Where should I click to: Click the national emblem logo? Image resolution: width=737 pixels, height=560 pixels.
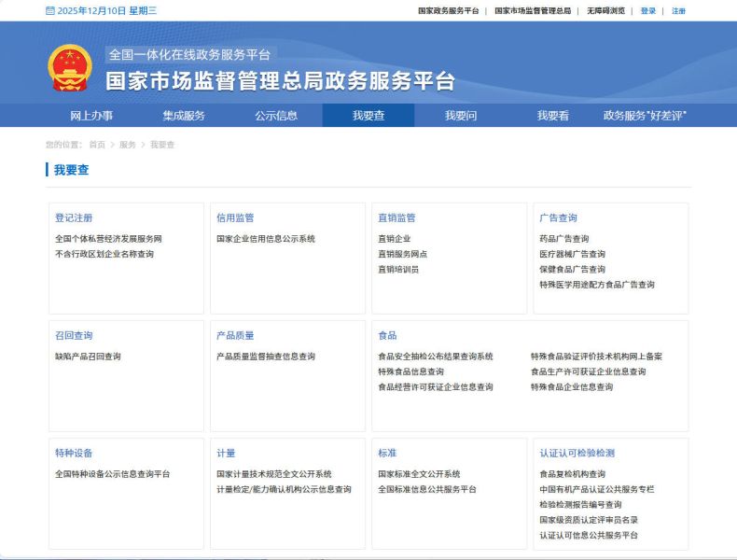(70, 68)
